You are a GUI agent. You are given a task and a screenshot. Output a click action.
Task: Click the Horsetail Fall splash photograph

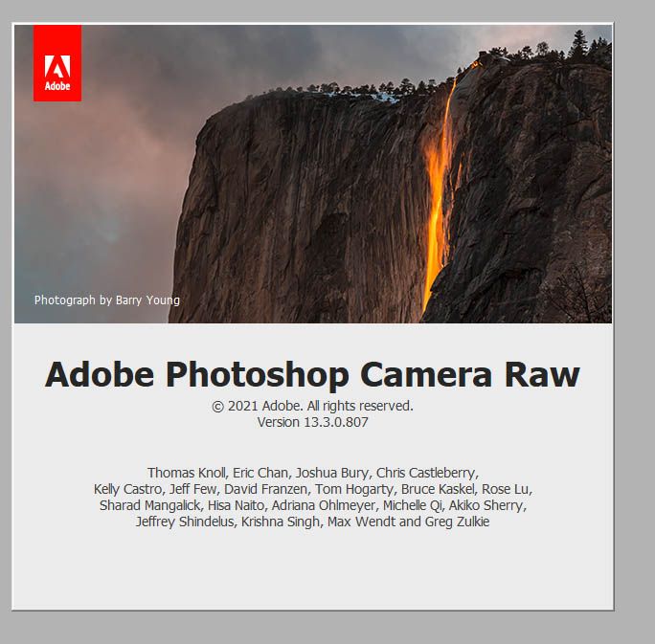[x=313, y=173]
